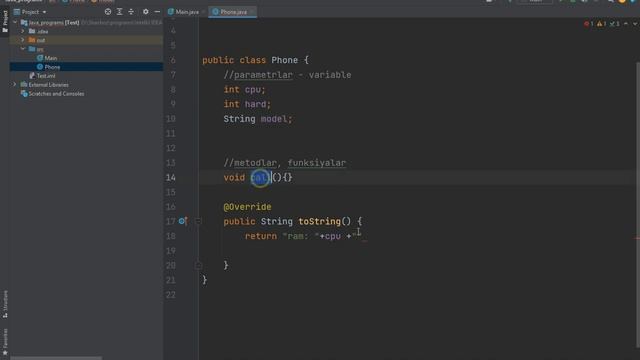Image resolution: width=640 pixels, height=360 pixels.
Task: Click the yellow warning count indicator
Action: 601,24
